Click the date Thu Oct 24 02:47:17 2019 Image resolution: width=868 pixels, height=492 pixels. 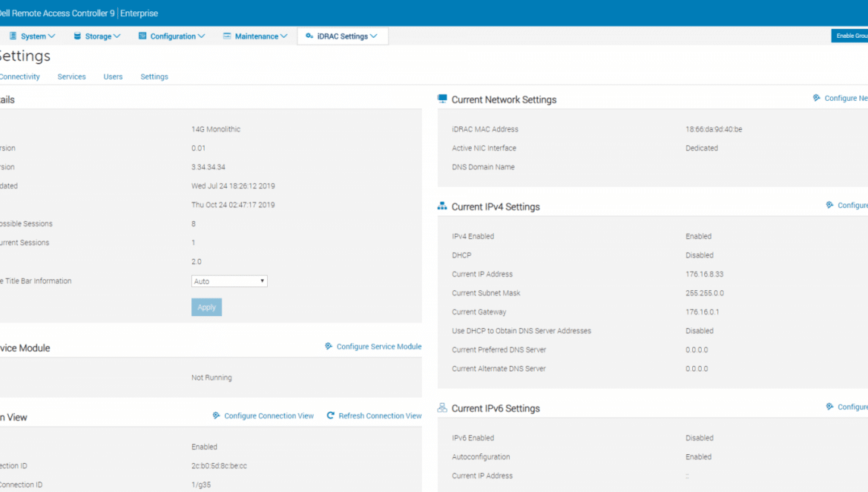click(233, 205)
